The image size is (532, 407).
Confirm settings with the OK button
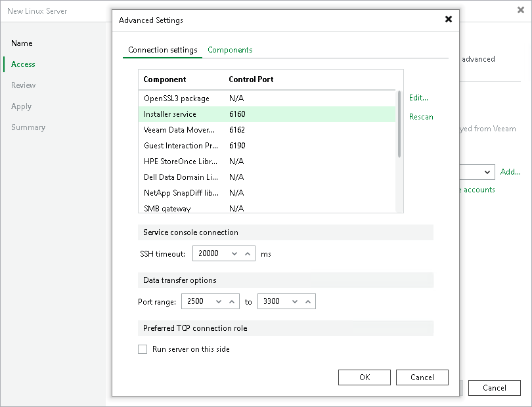[365, 377]
